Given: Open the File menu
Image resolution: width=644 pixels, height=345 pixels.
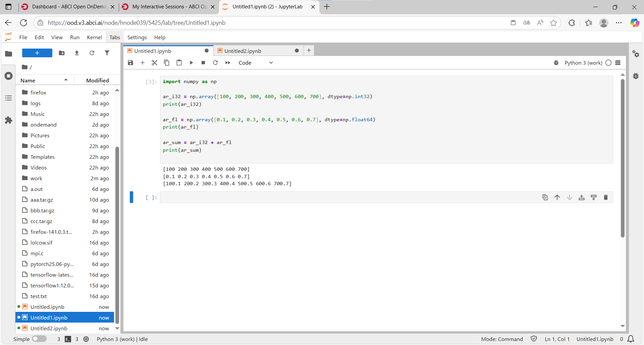Looking at the screenshot, I should [x=23, y=37].
